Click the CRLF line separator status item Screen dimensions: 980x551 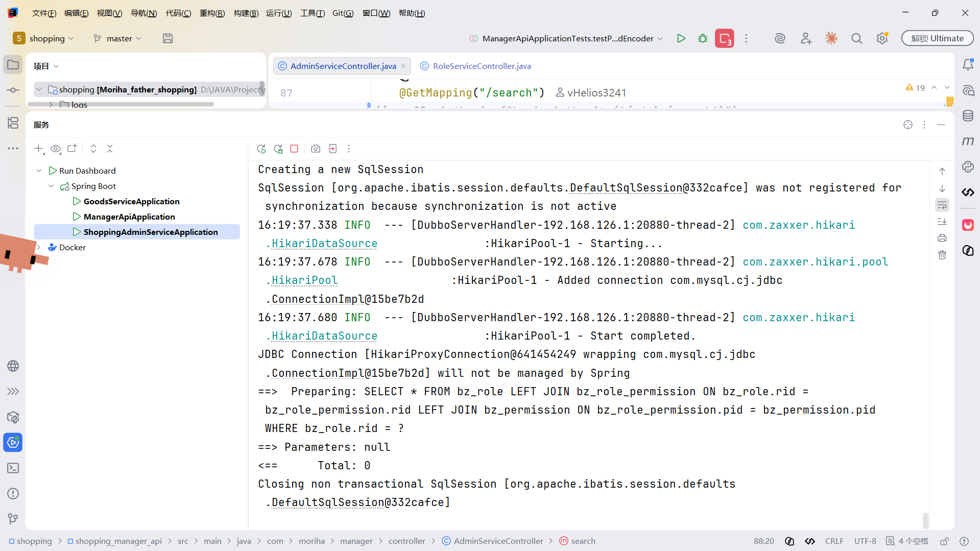pos(834,541)
